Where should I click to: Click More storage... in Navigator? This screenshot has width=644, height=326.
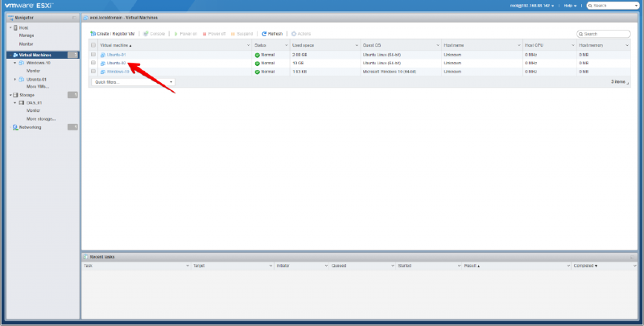point(41,118)
